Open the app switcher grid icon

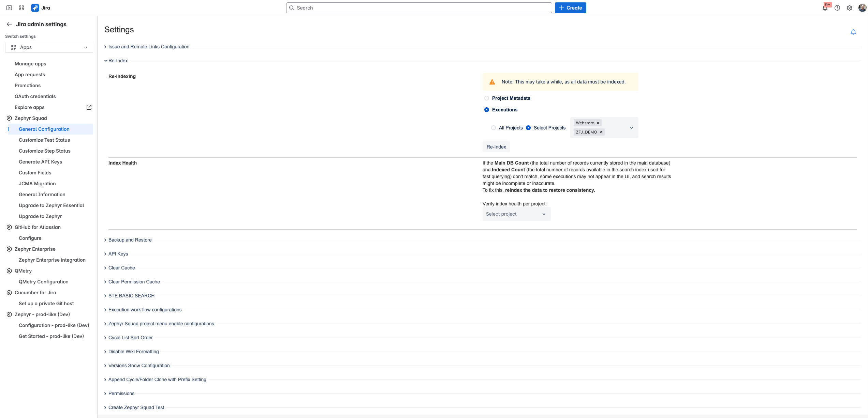coord(21,8)
